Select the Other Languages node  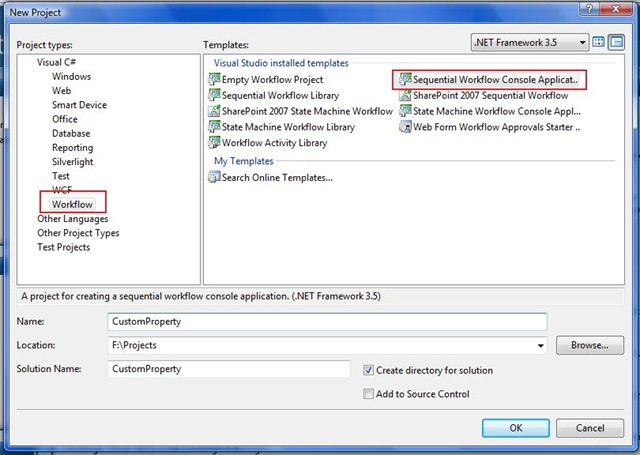pyautogui.click(x=73, y=219)
